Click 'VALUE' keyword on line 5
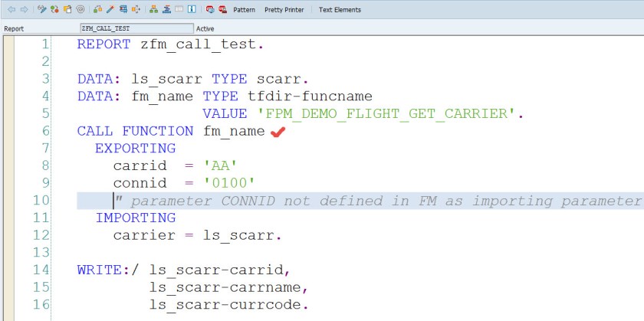 click(x=225, y=113)
